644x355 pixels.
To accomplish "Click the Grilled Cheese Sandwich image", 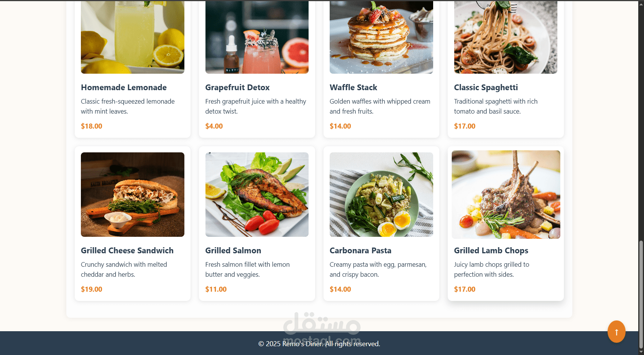I will [x=133, y=195].
